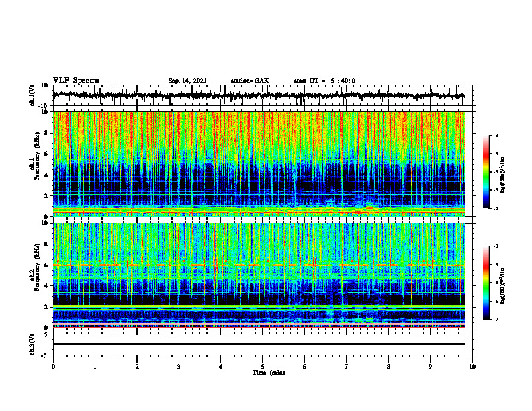Click the flat ch.3 voltage trace line
Image resolution: width=532 pixels, height=411 pixels.
259,344
